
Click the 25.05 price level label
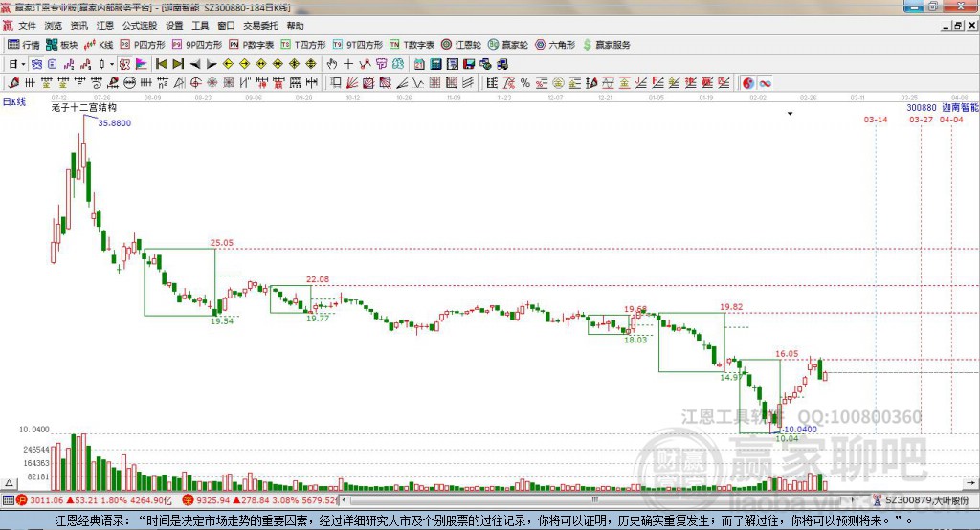point(222,242)
